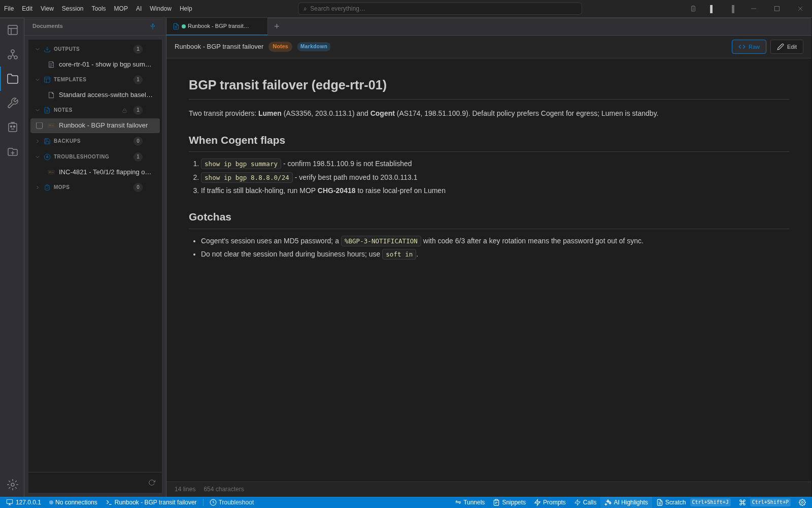Check the box next to Runbook - BGP transit failover

click(39, 125)
